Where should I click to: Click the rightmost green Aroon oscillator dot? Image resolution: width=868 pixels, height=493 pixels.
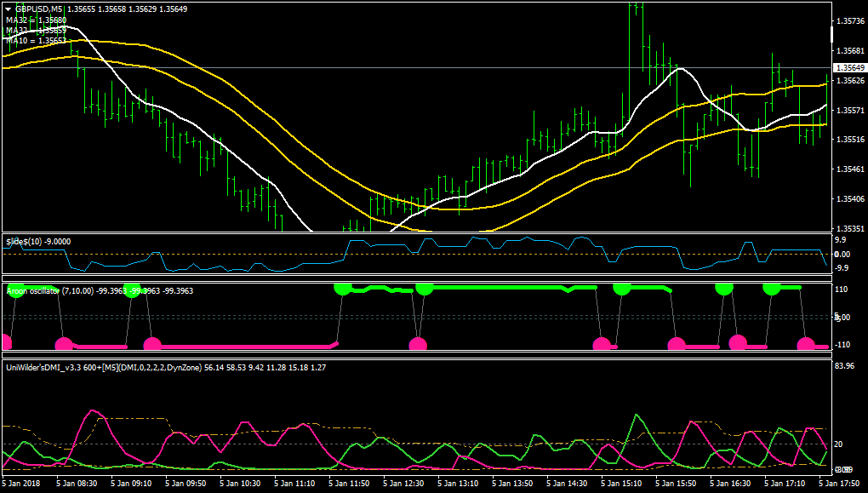[x=772, y=287]
